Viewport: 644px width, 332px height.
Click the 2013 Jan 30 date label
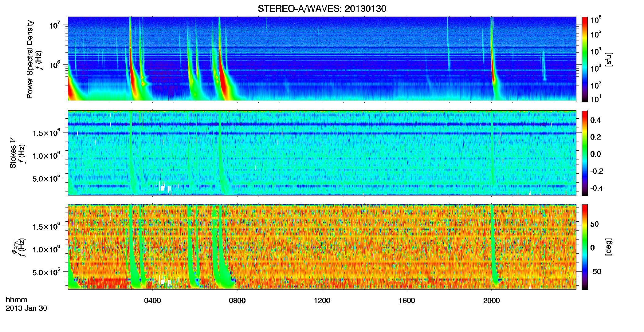(x=26, y=308)
